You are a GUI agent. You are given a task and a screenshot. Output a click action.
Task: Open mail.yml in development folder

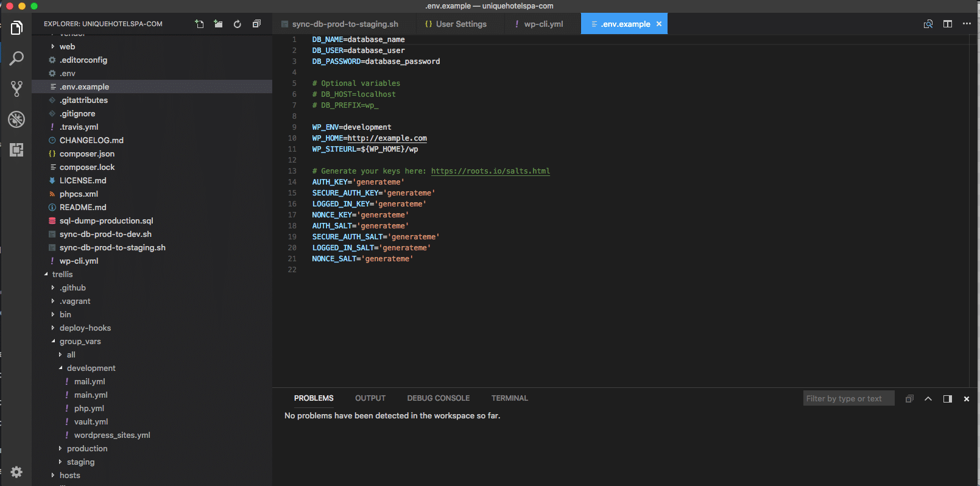pos(152,381)
